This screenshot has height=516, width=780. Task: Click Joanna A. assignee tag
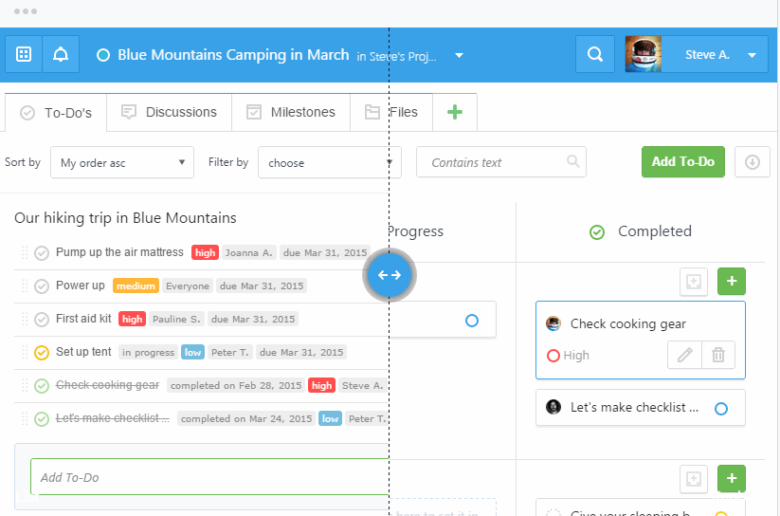(x=249, y=253)
